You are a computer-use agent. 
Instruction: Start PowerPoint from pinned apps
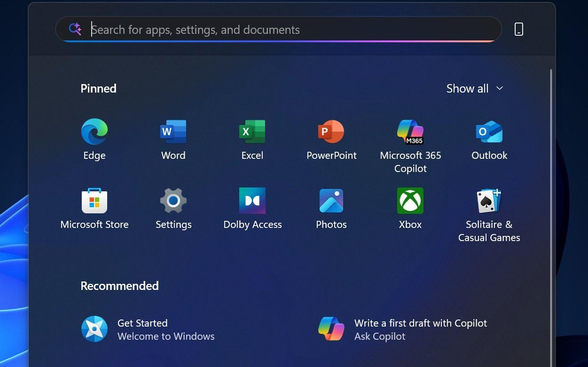(x=331, y=132)
